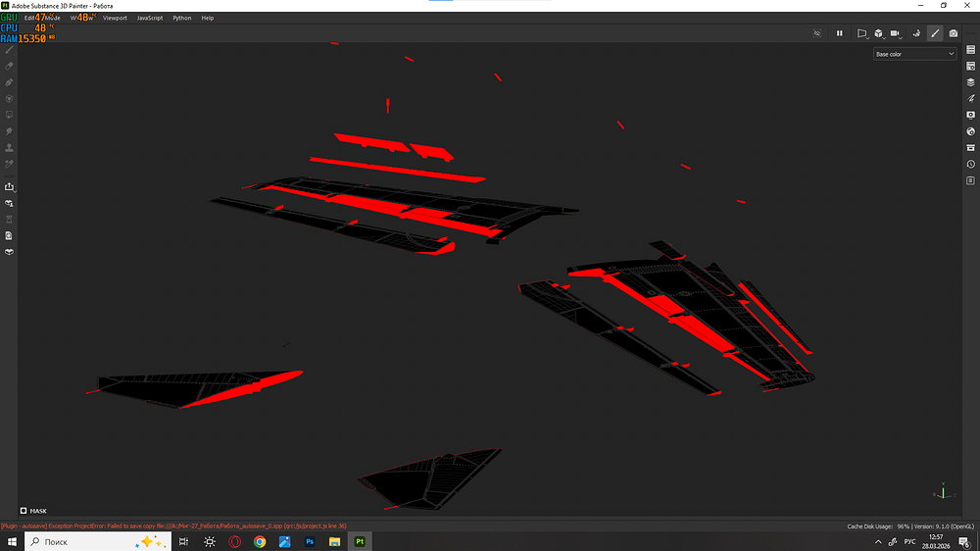This screenshot has width=980, height=551.
Task: Switch to rendering mode camera icon
Action: [x=954, y=33]
